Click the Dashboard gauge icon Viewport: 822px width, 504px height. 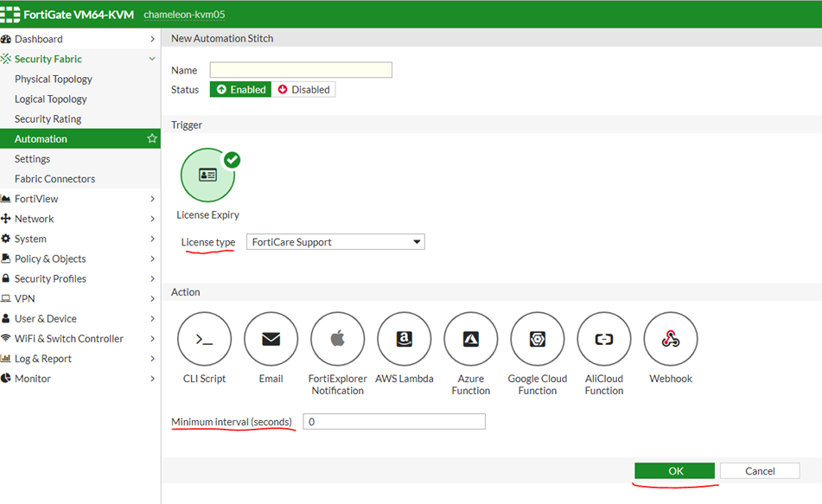tap(6, 39)
